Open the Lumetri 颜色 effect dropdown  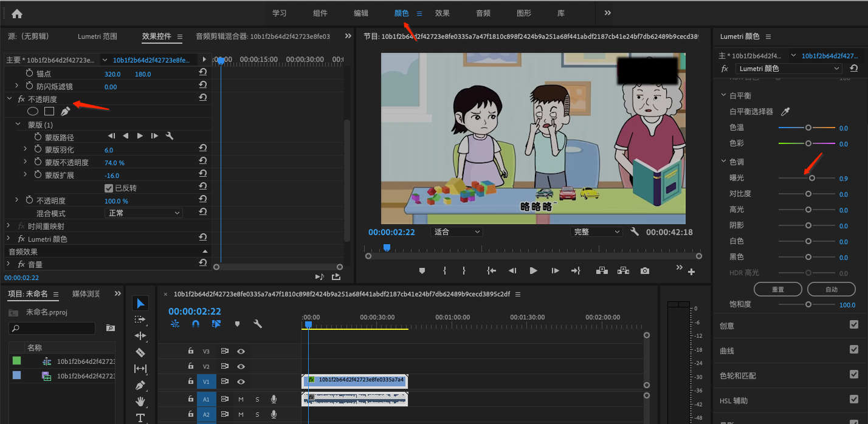(788, 69)
